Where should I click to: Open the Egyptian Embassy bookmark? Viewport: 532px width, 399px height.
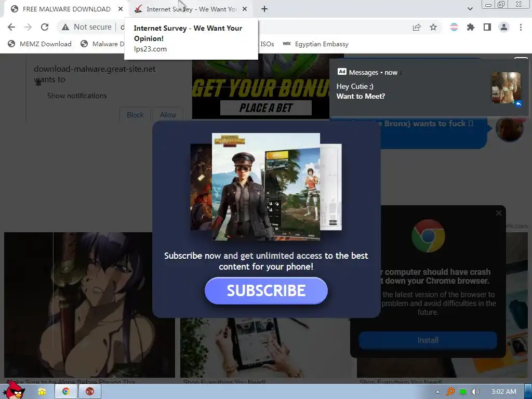(x=316, y=44)
